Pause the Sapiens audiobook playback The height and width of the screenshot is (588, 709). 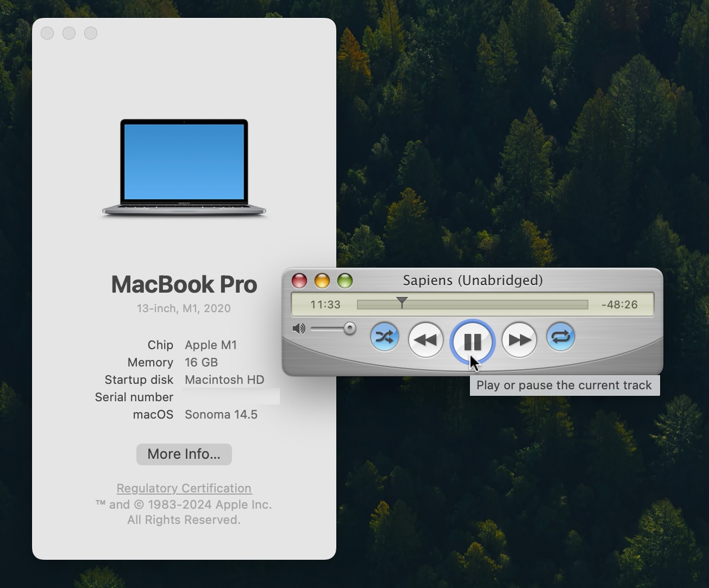(x=472, y=341)
